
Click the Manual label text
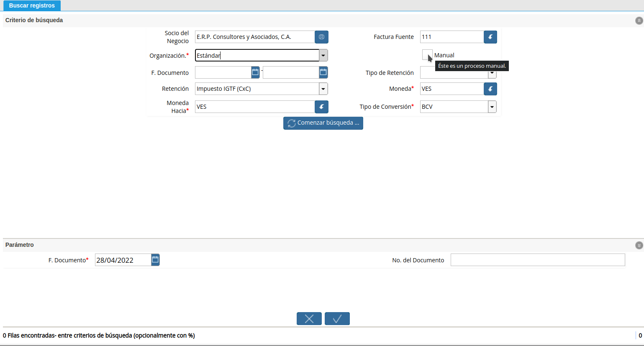pyautogui.click(x=444, y=55)
